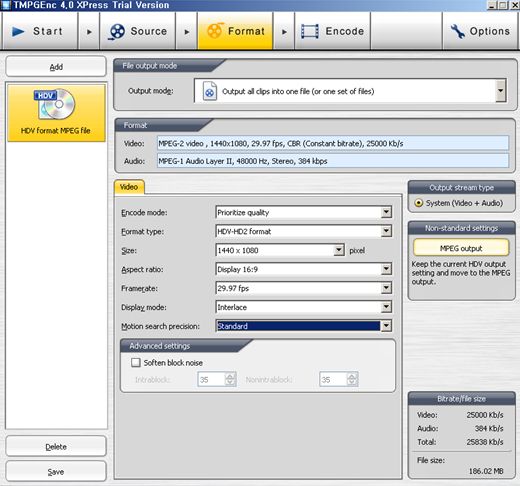The height and width of the screenshot is (486, 520).
Task: Go to the Encode stage
Action: click(x=332, y=31)
